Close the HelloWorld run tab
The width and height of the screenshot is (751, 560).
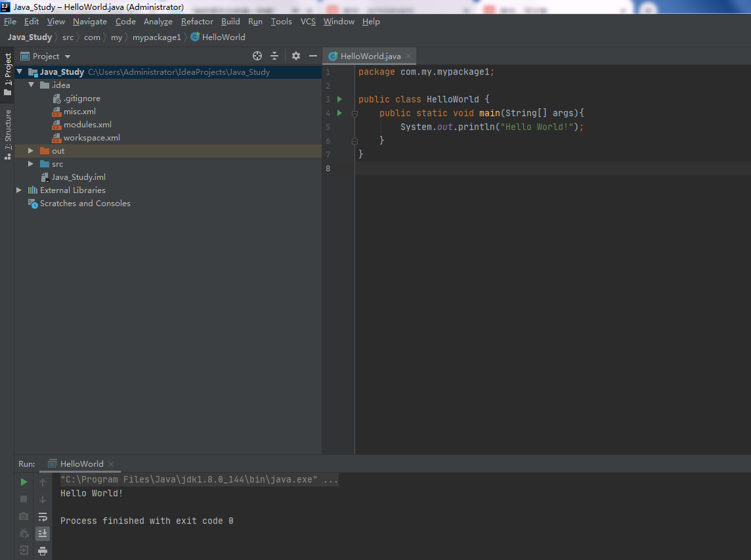[111, 463]
